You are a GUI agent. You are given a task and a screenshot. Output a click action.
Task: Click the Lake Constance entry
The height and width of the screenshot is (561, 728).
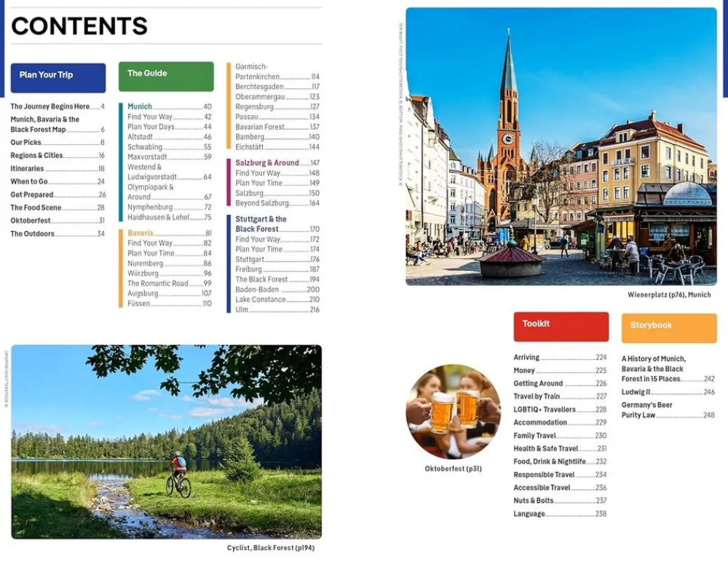[x=262, y=299]
